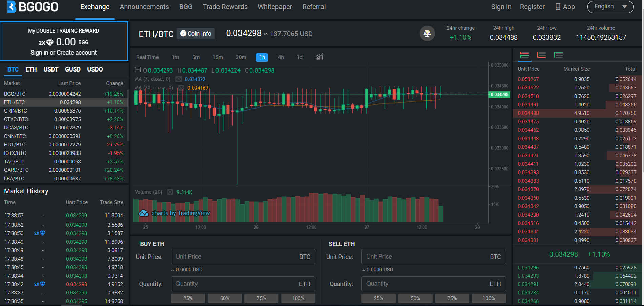Set buy quantity to 75%
Screen dimensions: 644x306
(261, 298)
